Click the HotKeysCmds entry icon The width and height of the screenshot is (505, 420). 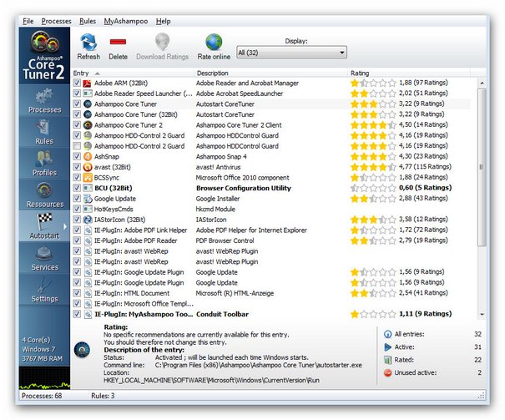click(x=88, y=209)
